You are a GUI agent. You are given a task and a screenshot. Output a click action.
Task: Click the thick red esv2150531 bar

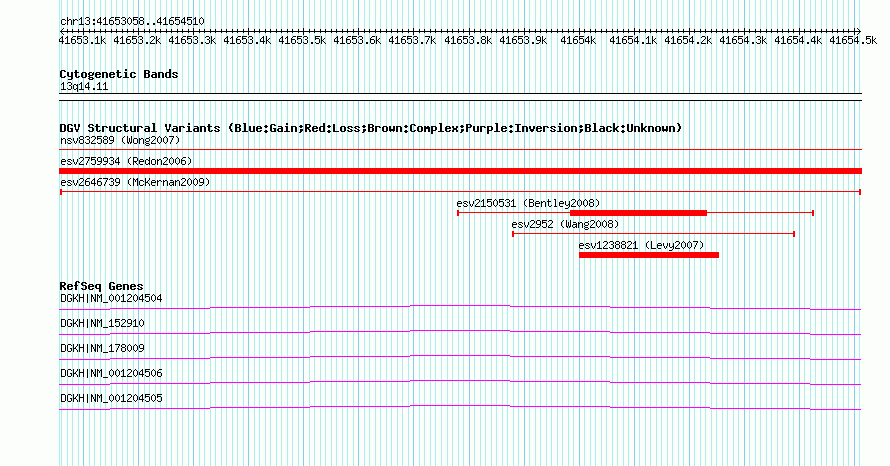(x=639, y=213)
